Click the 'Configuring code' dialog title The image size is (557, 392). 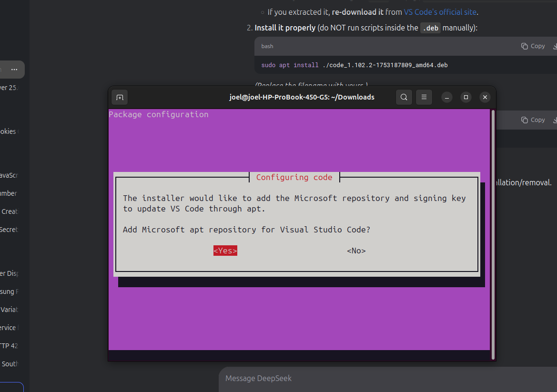294,177
